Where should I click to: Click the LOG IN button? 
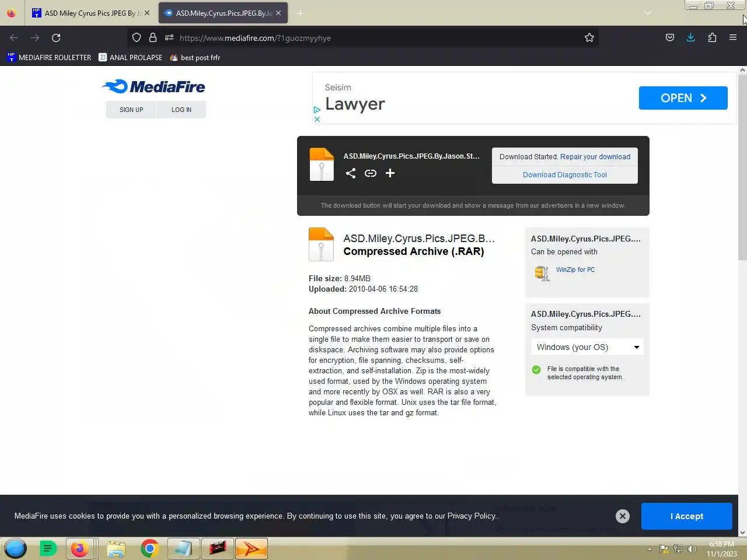[181, 110]
